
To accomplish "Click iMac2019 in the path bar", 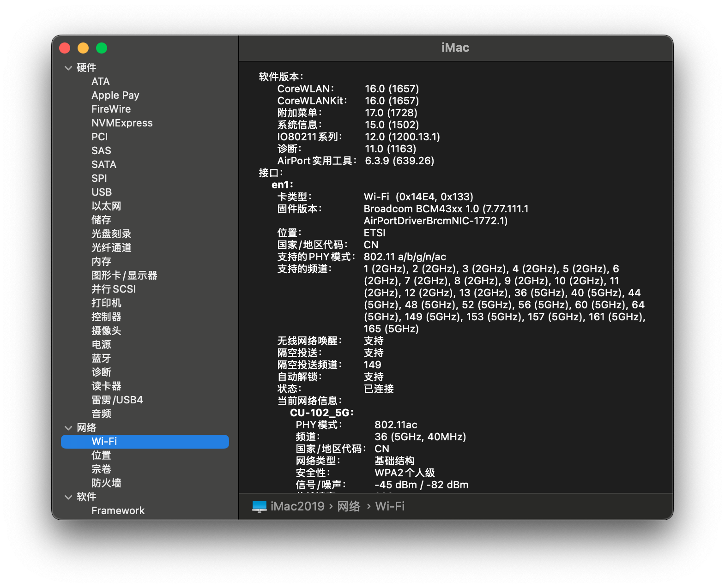I will (x=297, y=506).
